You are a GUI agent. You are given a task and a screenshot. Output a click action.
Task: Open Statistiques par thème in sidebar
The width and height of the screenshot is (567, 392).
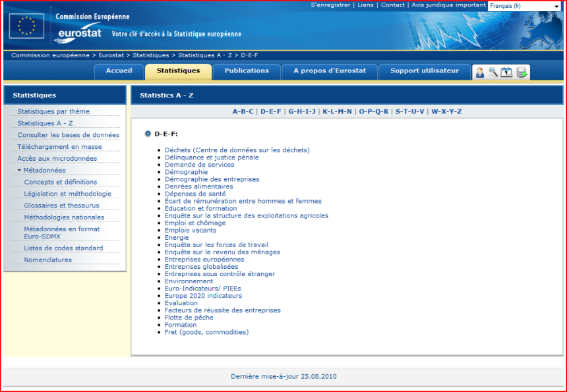coord(53,111)
